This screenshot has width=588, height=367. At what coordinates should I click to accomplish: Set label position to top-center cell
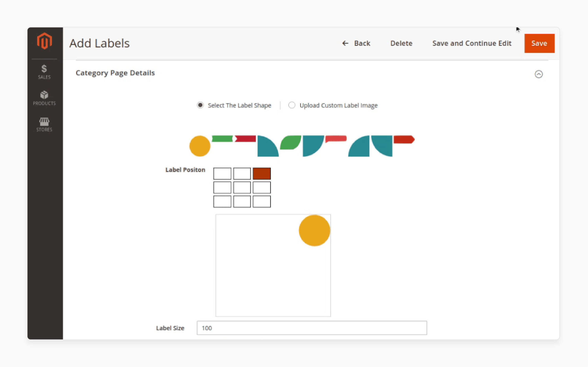[x=242, y=174]
